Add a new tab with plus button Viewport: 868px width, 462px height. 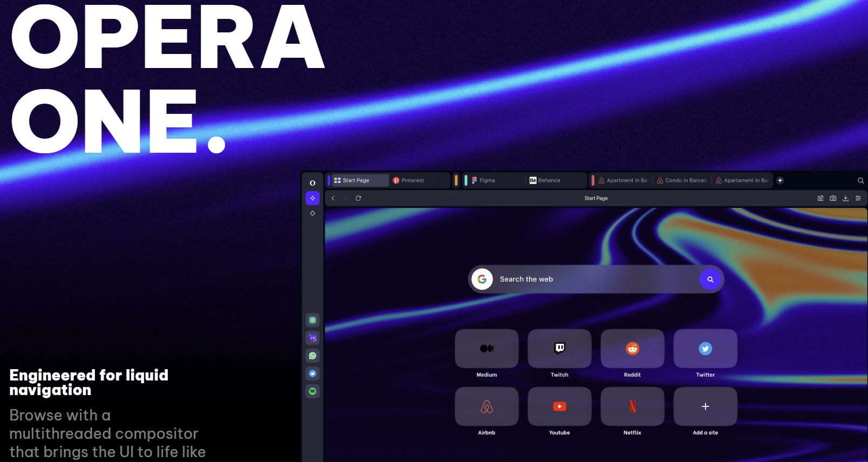780,180
